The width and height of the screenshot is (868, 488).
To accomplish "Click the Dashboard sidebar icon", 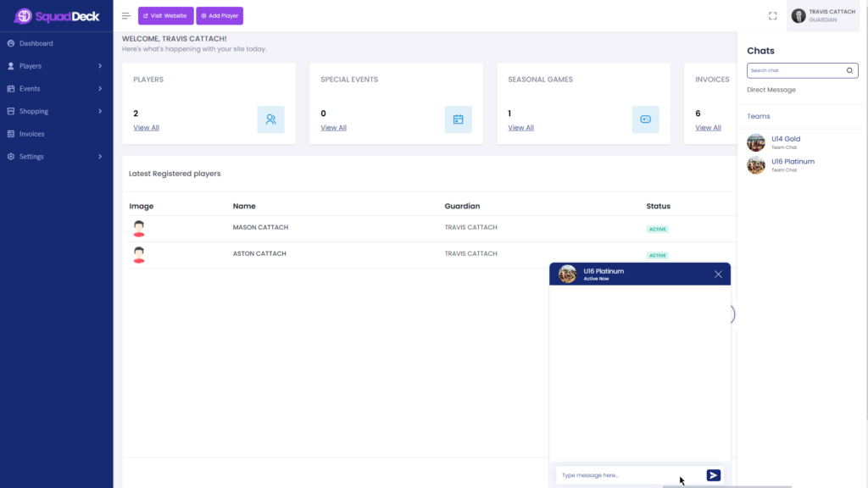I will tap(10, 43).
